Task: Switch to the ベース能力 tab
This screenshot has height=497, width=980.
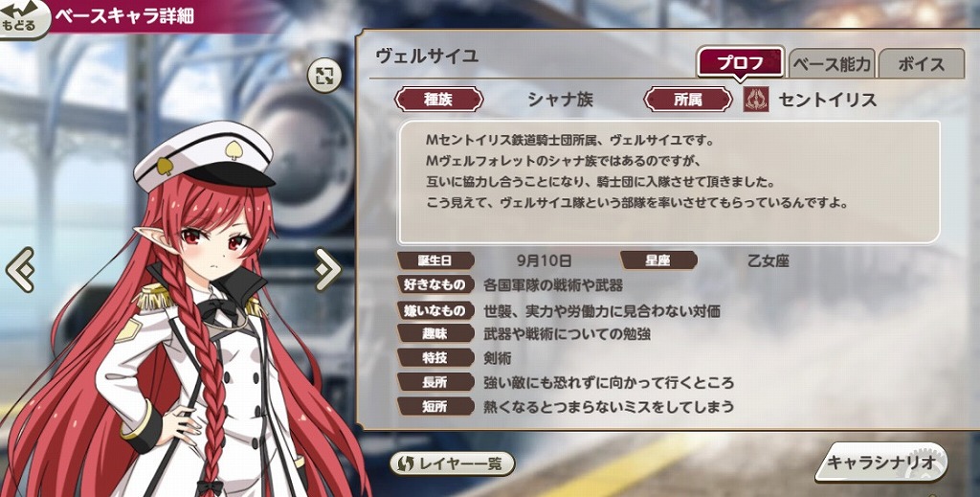Action: (x=832, y=63)
